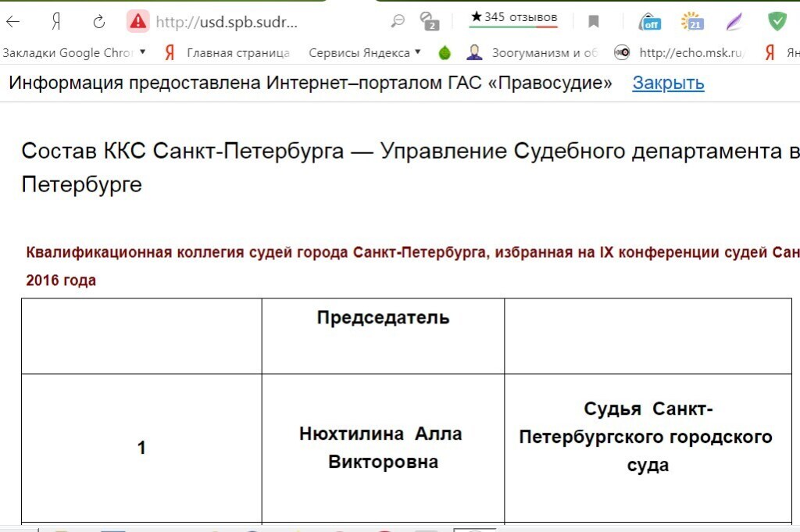Open the purple feather extension icon

coord(734,22)
